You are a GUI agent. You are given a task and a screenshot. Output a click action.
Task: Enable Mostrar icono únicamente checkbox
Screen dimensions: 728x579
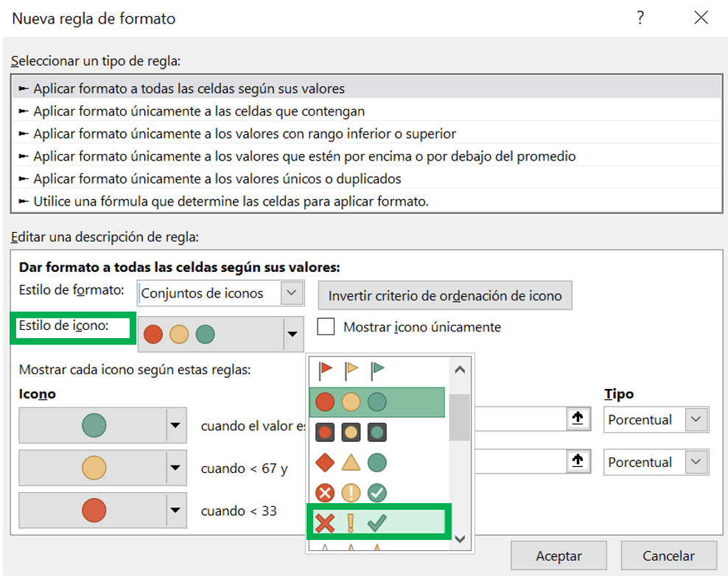tap(326, 326)
